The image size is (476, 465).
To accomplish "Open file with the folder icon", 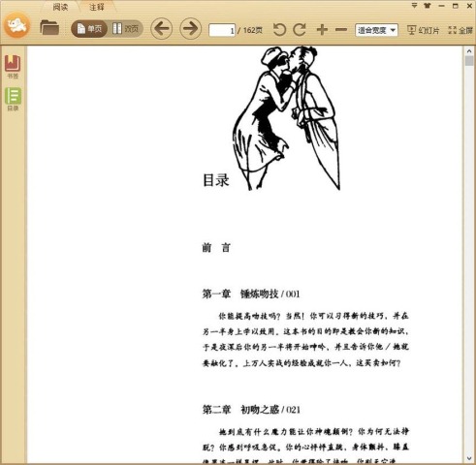I will (x=49, y=28).
